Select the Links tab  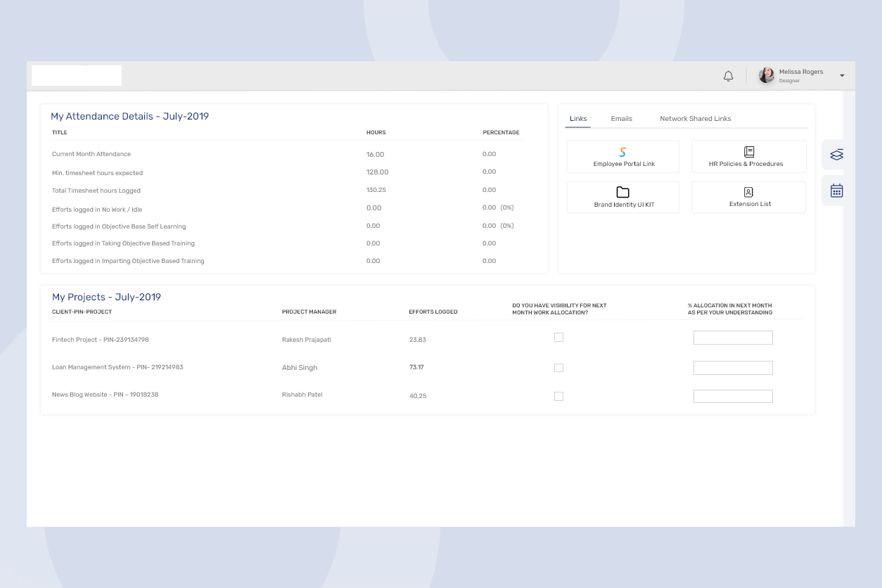tap(578, 119)
